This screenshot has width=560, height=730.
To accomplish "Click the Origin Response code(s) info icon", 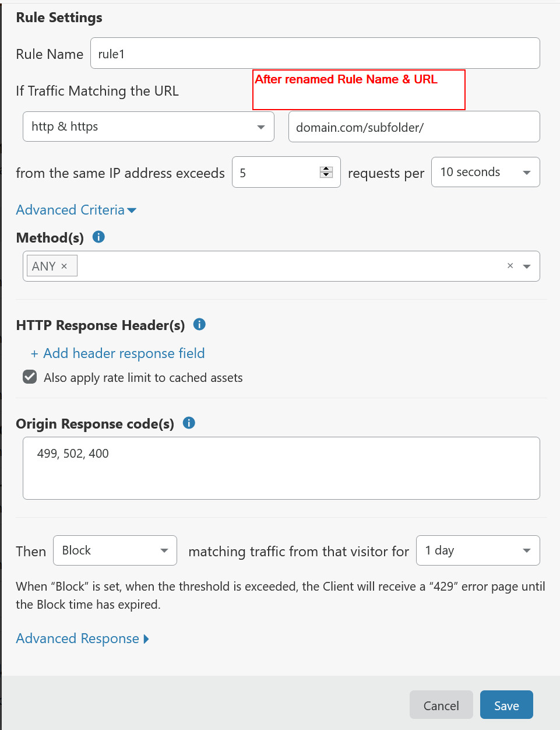I will pyautogui.click(x=189, y=423).
